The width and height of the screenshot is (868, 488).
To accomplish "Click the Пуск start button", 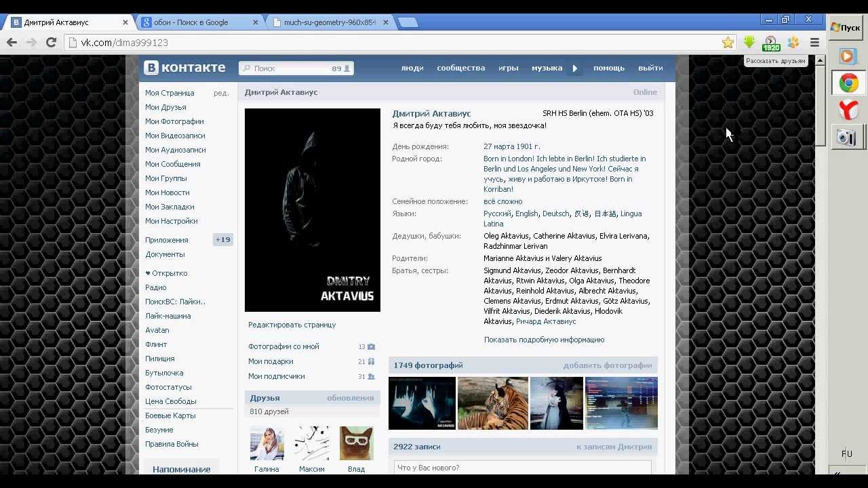I will tap(846, 28).
